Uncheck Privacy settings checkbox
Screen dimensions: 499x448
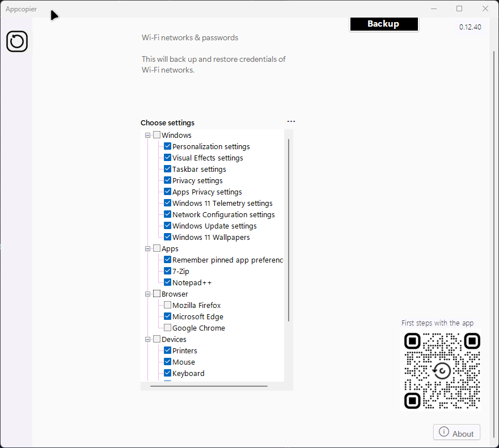point(168,180)
